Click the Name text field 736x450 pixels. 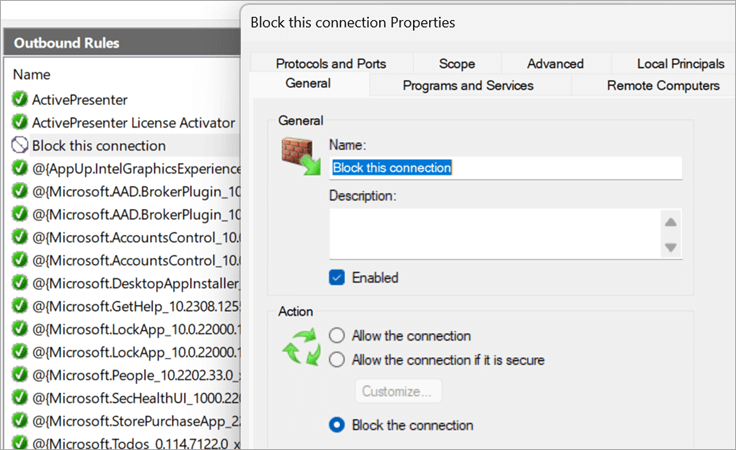click(x=505, y=168)
